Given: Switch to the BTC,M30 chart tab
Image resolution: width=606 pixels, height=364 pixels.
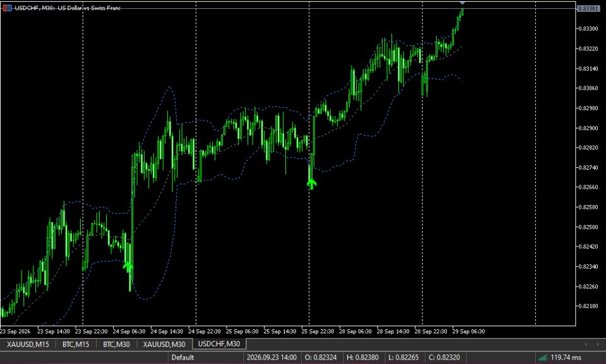Looking at the screenshot, I should point(116,344).
